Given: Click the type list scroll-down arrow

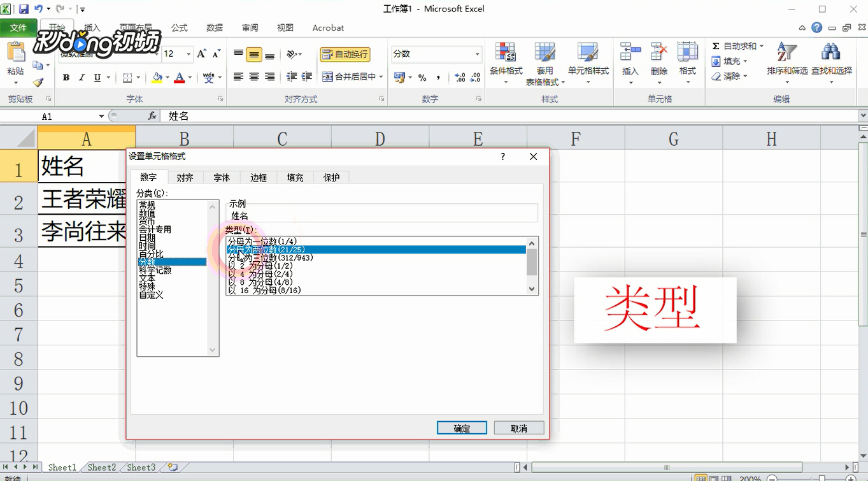Looking at the screenshot, I should pos(532,289).
